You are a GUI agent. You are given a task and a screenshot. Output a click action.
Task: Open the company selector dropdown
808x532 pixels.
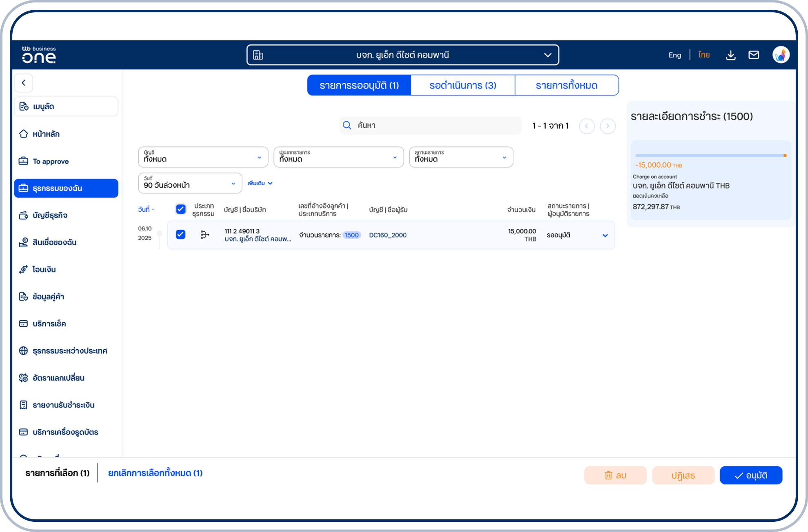click(x=402, y=55)
